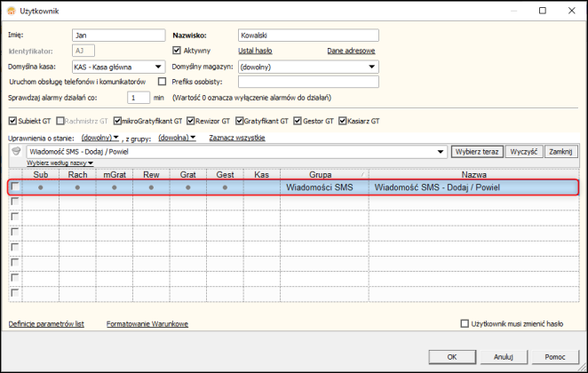Open Pomoc help button
This screenshot has width=588, height=373.
coord(555,357)
